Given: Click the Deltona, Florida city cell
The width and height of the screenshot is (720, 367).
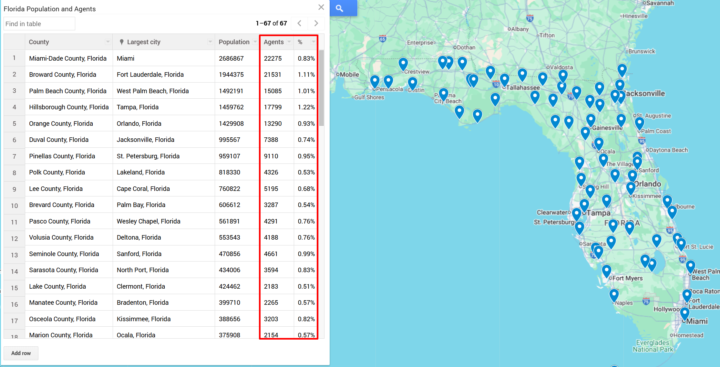Looking at the screenshot, I should [163, 237].
